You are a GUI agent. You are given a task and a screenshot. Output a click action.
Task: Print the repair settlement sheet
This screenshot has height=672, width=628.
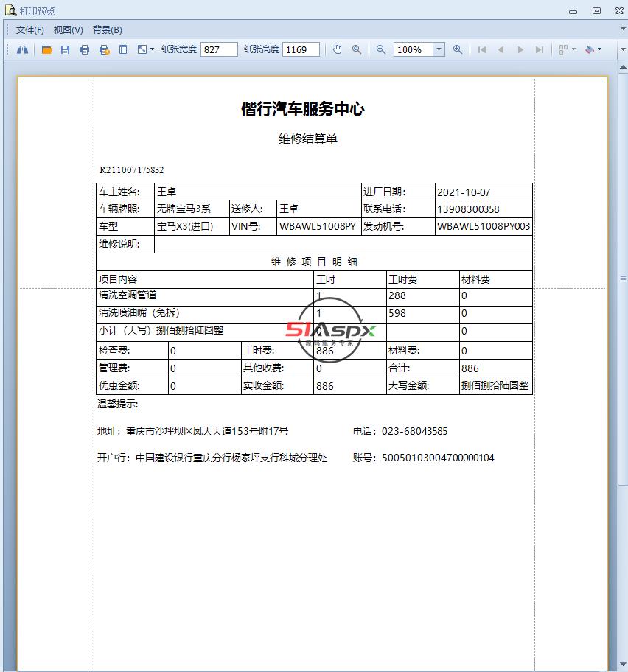point(85,49)
